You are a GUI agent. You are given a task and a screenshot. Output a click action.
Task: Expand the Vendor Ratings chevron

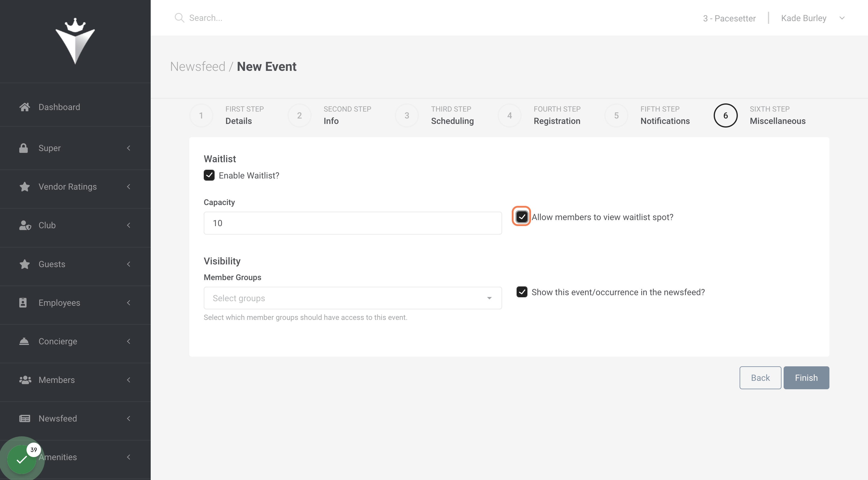128,186
